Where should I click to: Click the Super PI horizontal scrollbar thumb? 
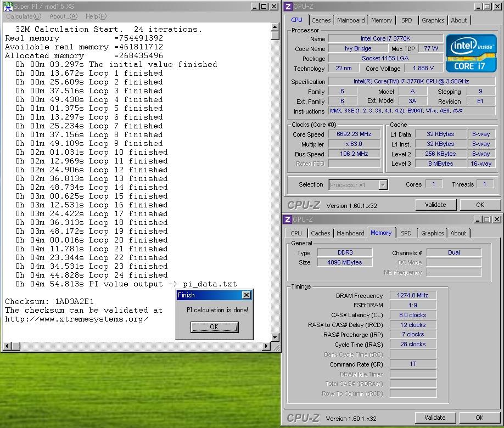click(16, 346)
